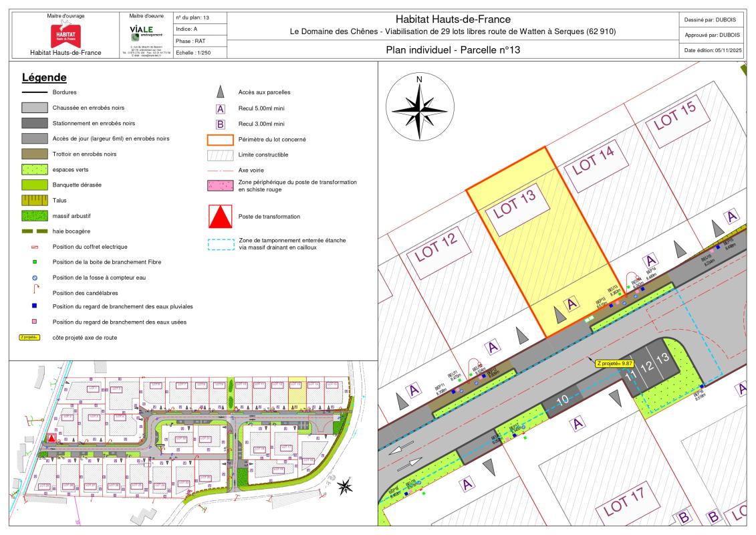
Task: Pick the 'Stationnement en enrobés noirs' dark swatch
Action: point(35,123)
